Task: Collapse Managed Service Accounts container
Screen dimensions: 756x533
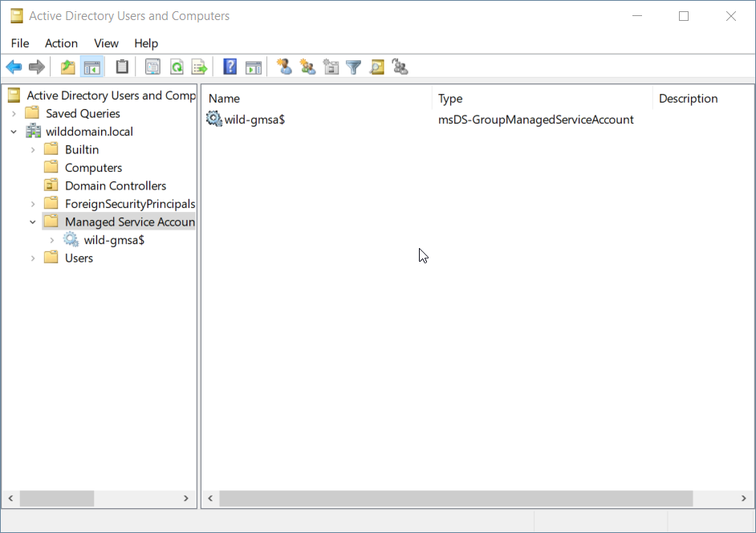Action: [33, 222]
